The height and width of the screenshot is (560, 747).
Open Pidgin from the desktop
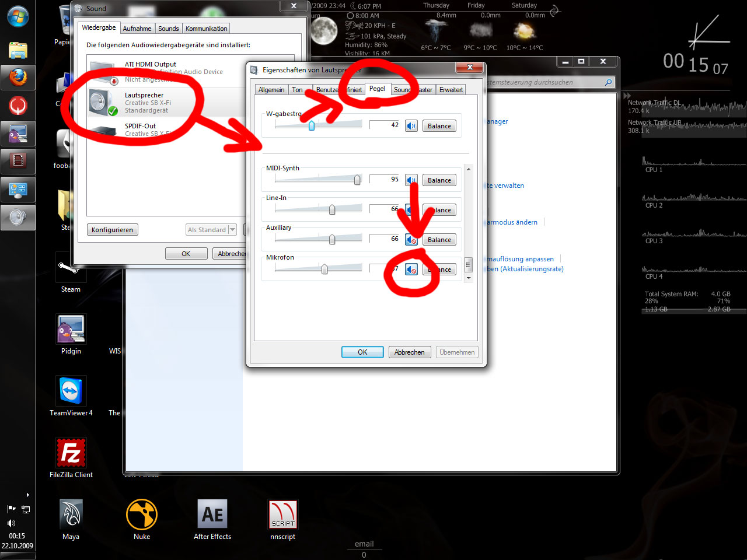coord(71,330)
